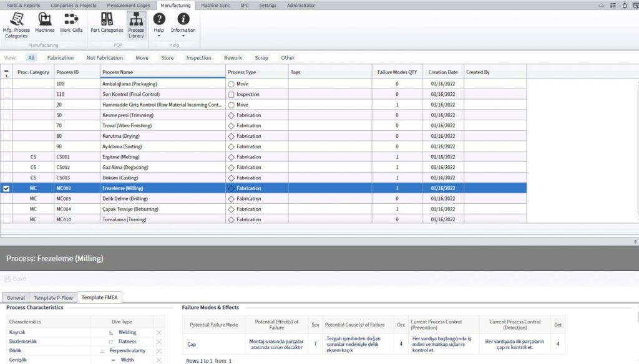The image size is (639, 364).
Task: Click the notification bell icon
Action: pos(625,6)
